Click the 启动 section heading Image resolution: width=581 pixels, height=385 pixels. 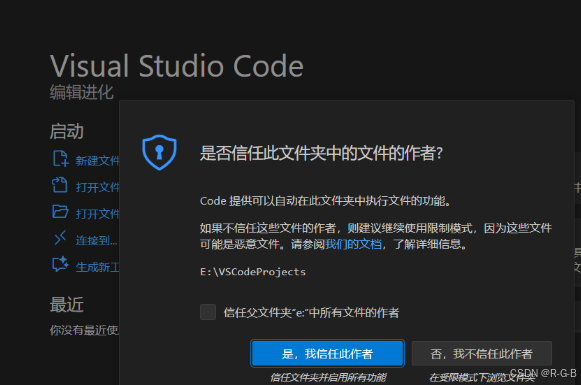(x=67, y=132)
